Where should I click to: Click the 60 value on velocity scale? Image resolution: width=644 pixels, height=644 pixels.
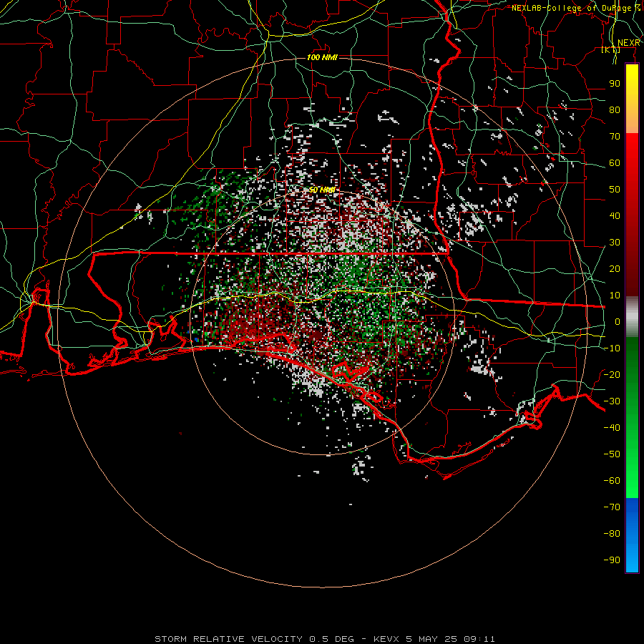(615, 163)
